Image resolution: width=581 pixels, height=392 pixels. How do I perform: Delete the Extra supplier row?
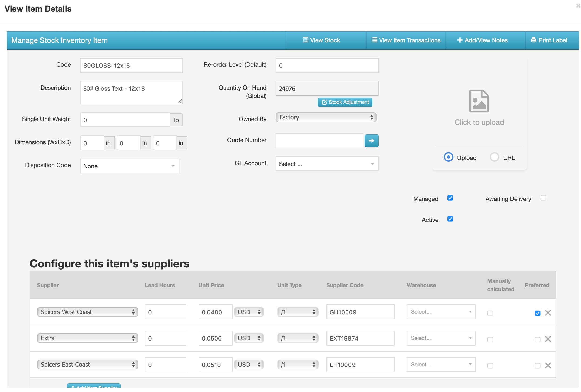point(548,339)
